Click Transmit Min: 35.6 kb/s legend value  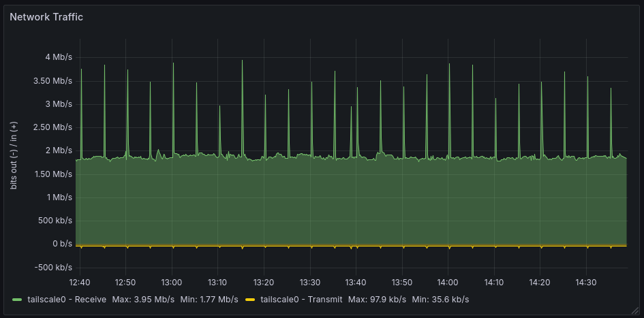[440, 300]
